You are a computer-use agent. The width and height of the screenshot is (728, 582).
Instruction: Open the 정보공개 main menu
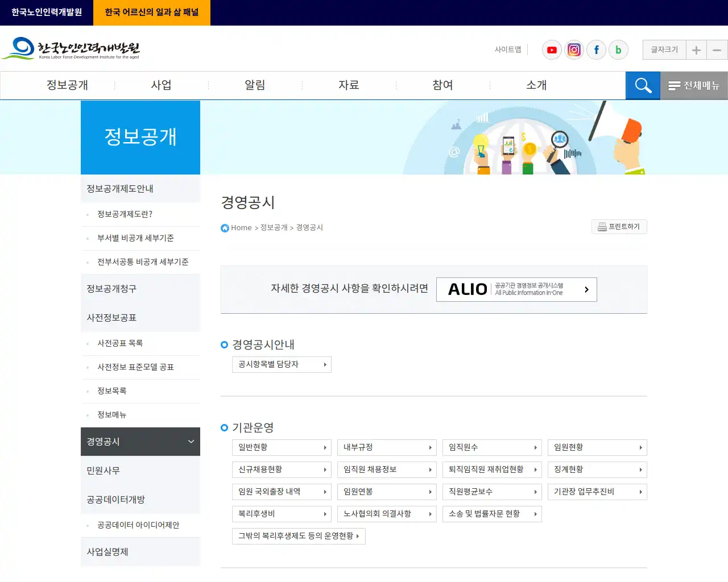point(67,85)
